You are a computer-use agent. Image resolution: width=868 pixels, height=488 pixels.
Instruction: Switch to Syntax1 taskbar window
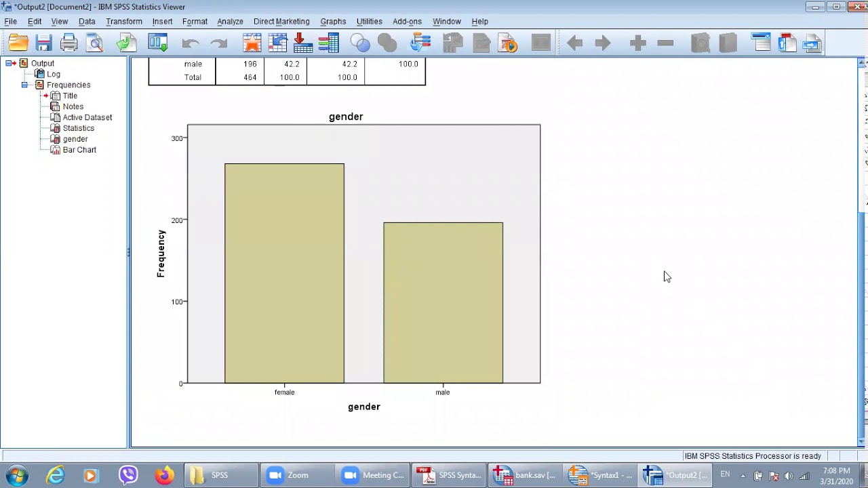(x=600, y=475)
